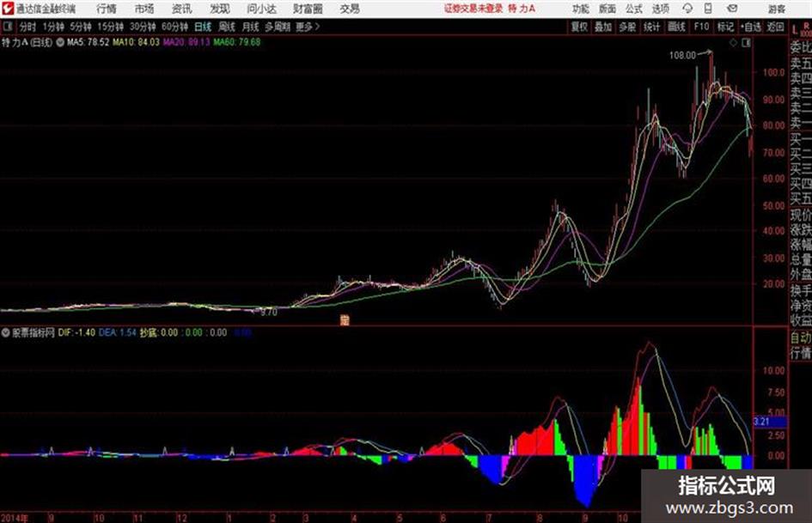Click the 证券交易未登录 login status text
Screen dimensions: 812x523
[x=473, y=9]
